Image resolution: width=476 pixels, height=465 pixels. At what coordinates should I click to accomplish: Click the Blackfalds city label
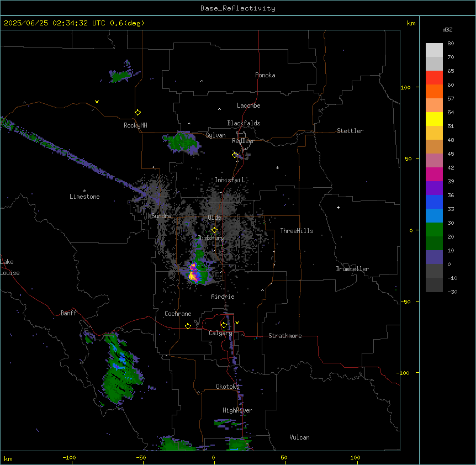(244, 123)
